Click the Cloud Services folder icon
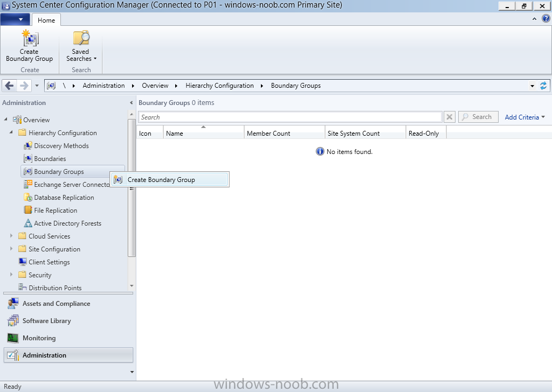Image resolution: width=552 pixels, height=392 pixels. pyautogui.click(x=22, y=236)
